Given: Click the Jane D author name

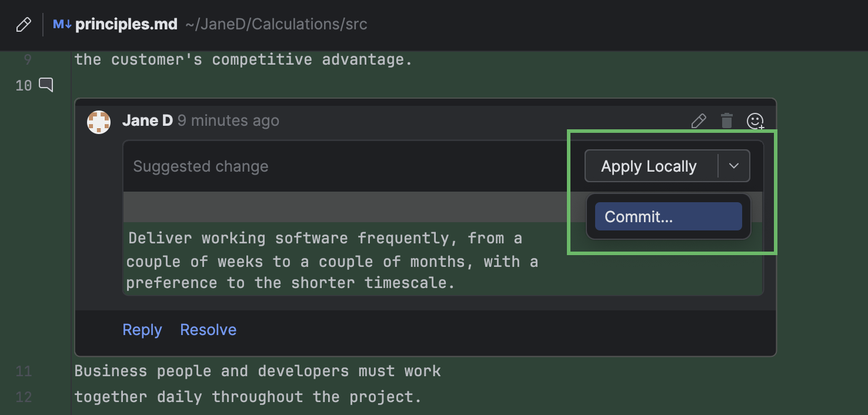Looking at the screenshot, I should tap(147, 120).
